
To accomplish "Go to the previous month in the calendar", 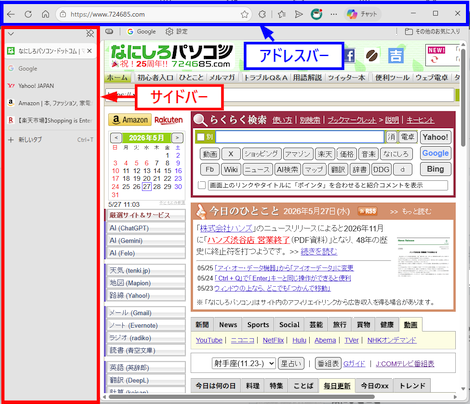I will click(116, 137).
